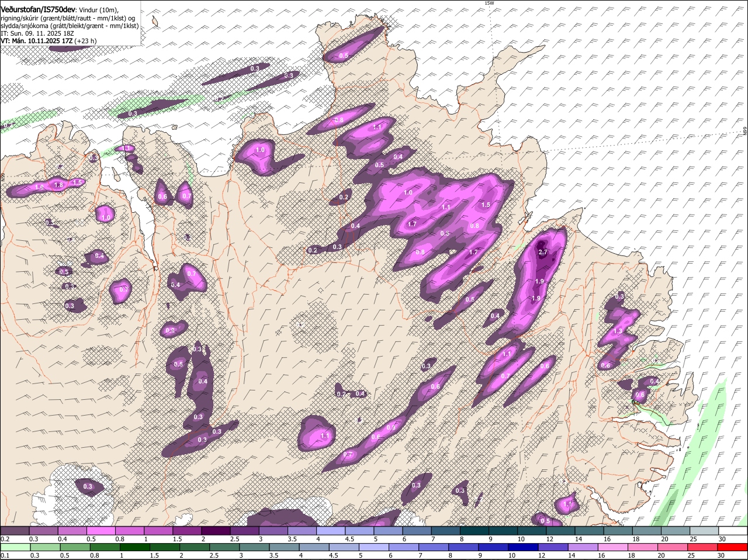Click the rigning/skúrir legend description line
The height and width of the screenshot is (560, 748).
[69, 18]
